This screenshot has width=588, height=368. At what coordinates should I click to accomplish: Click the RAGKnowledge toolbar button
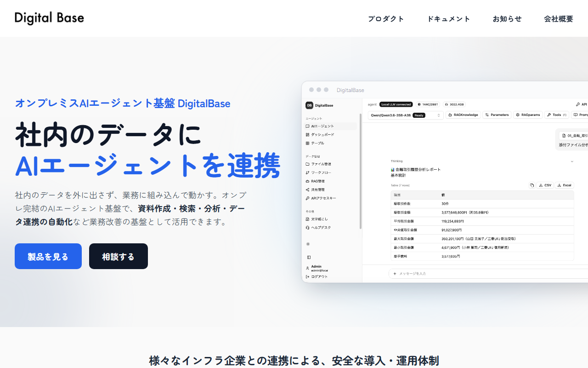tap(463, 115)
